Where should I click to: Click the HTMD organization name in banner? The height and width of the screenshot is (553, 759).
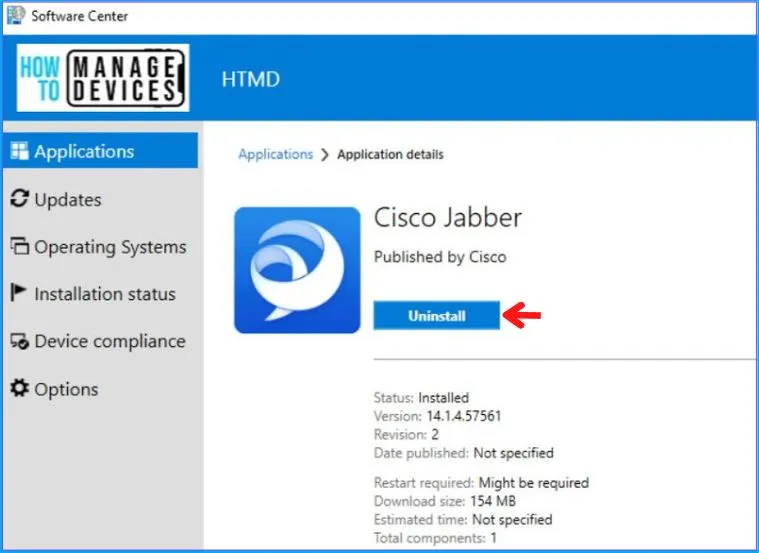point(251,79)
